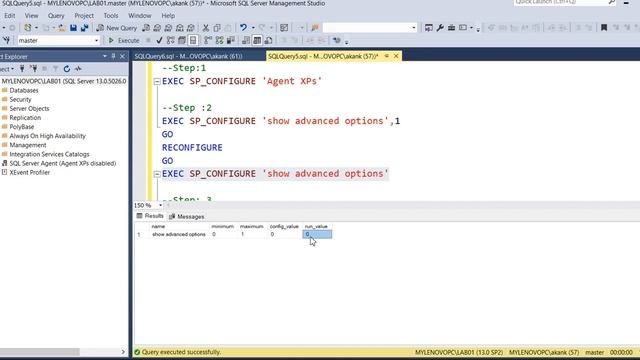
Task: Open the Query menu
Action: (x=56, y=16)
